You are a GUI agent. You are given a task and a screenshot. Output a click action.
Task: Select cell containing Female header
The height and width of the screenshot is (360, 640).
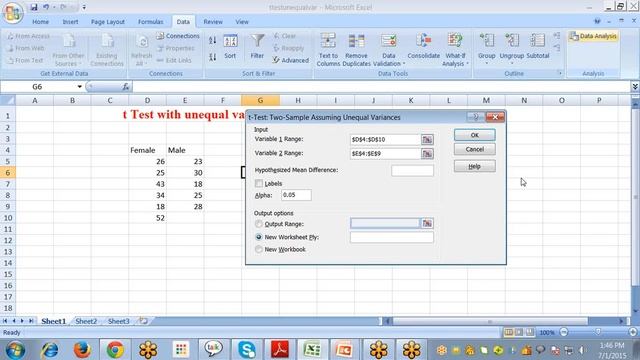[147, 150]
